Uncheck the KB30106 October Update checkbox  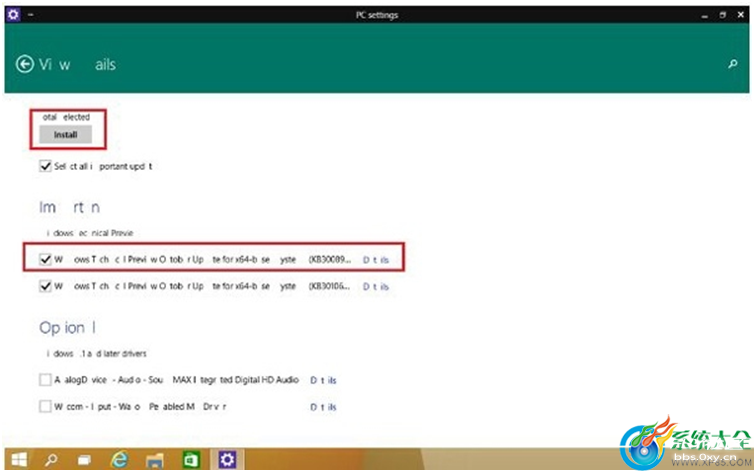[x=45, y=286]
